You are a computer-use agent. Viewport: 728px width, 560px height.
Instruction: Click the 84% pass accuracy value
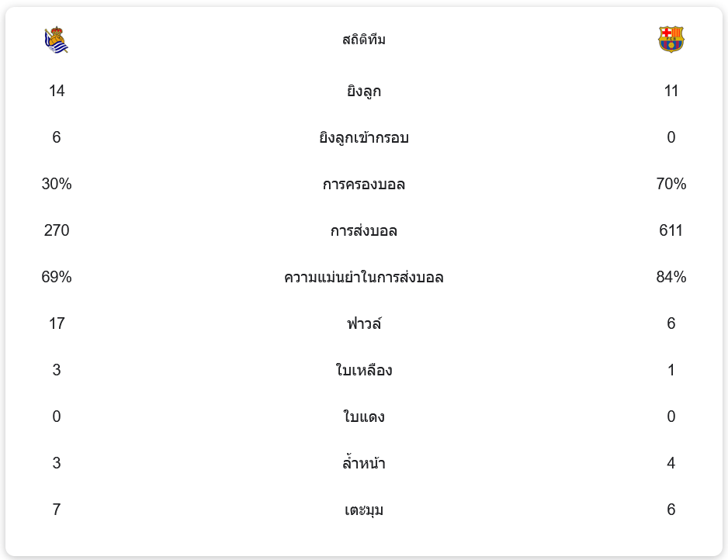click(x=671, y=277)
